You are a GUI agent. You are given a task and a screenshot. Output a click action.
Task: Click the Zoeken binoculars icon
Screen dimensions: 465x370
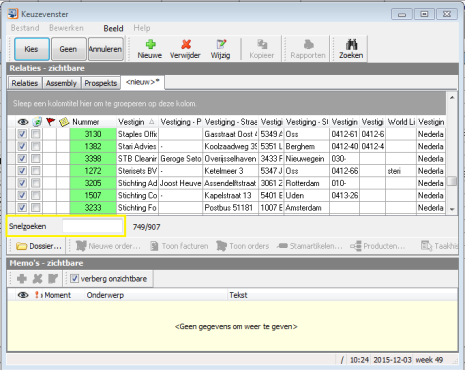[x=351, y=44]
